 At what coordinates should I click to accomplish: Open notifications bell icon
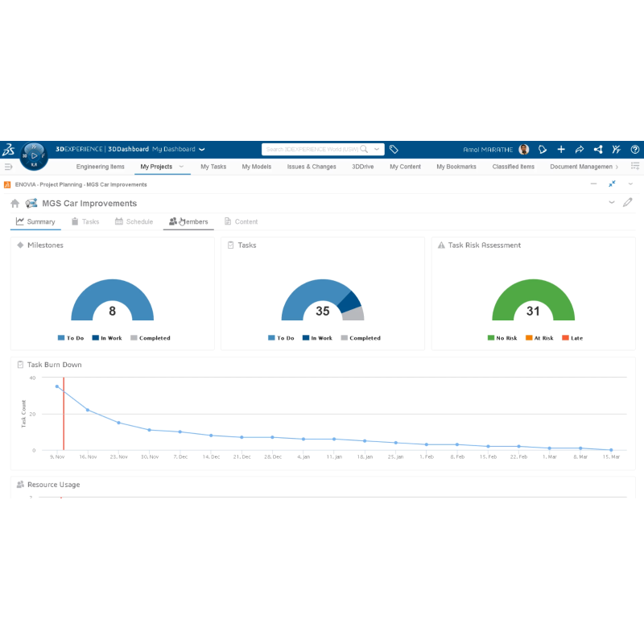click(543, 150)
